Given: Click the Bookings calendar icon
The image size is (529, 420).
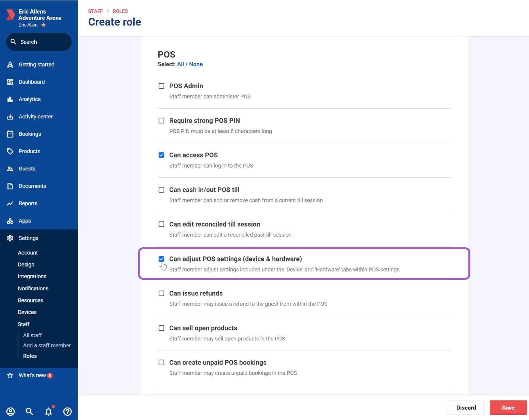Looking at the screenshot, I should point(10,134).
